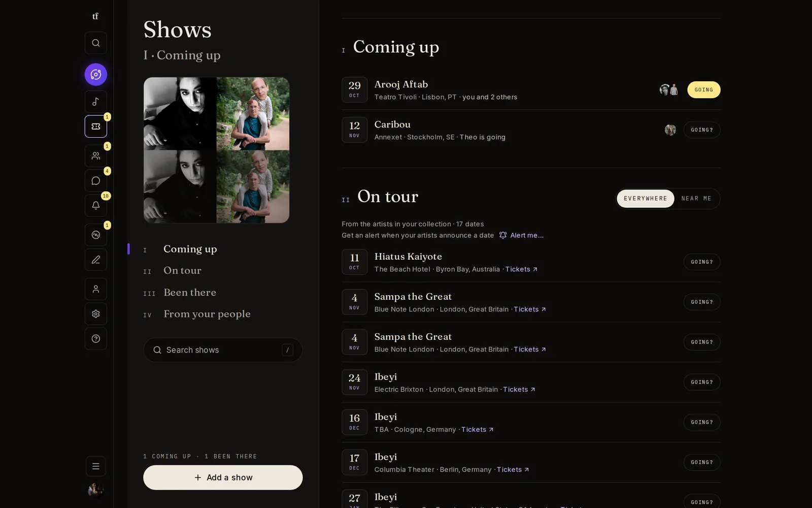Toggle GOING? for Ibeyi Berlin show
This screenshot has width=812, height=508.
click(x=701, y=462)
